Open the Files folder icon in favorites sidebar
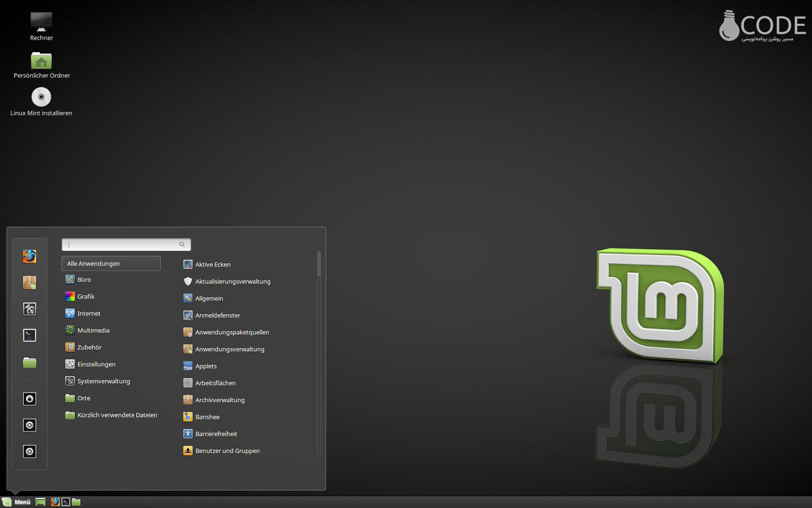812x508 pixels. 29,362
